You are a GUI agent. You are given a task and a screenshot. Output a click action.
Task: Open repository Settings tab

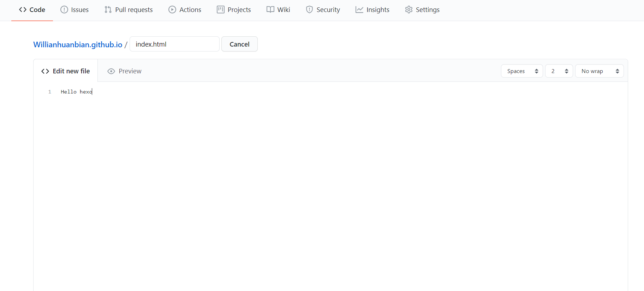422,10
